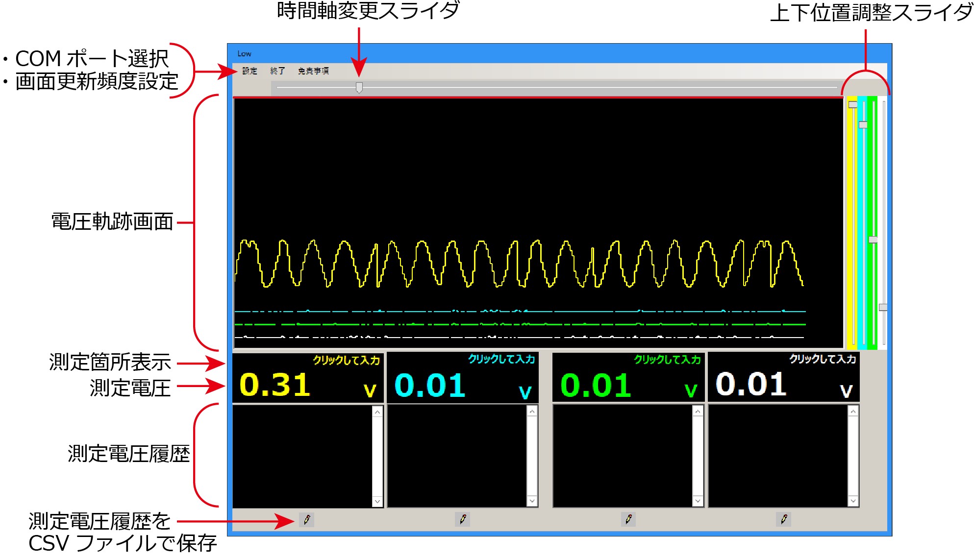Click inside the cyan channel history list
This screenshot has height=560, width=974.
[457, 456]
